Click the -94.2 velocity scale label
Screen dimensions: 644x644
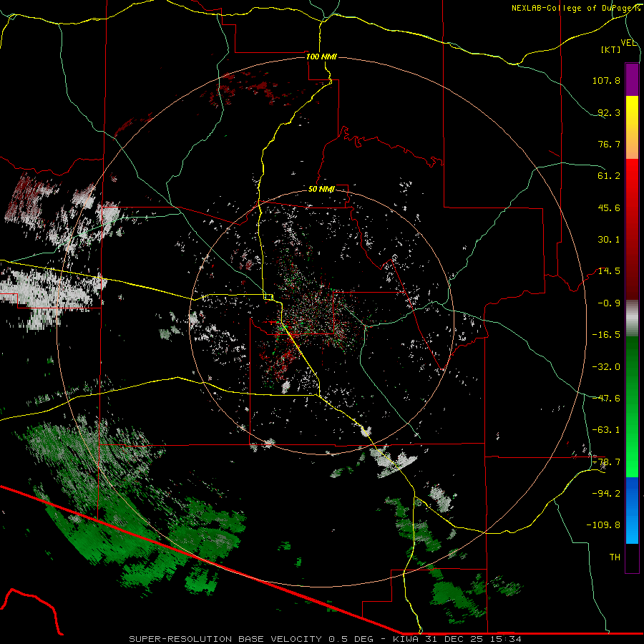(606, 493)
